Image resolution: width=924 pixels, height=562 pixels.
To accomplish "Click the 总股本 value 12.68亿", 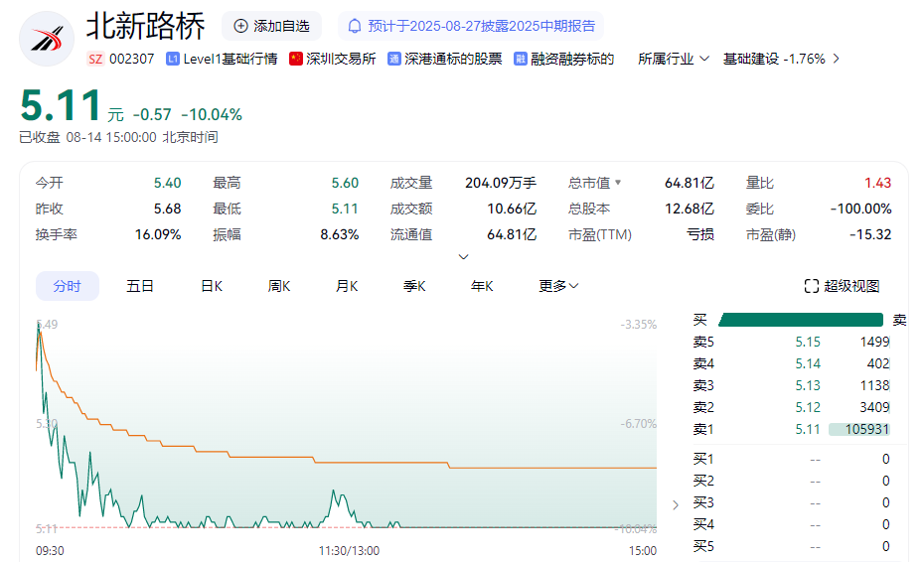I will click(x=690, y=209).
